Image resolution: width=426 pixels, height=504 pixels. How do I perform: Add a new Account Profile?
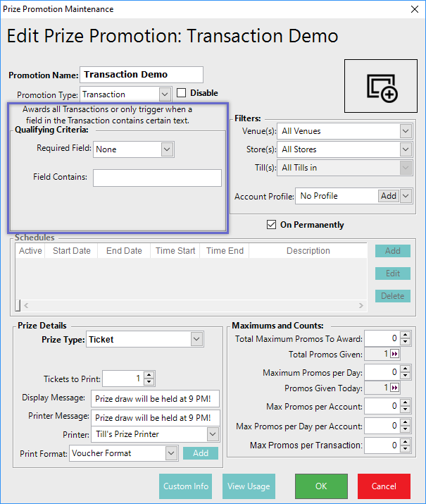pos(389,196)
